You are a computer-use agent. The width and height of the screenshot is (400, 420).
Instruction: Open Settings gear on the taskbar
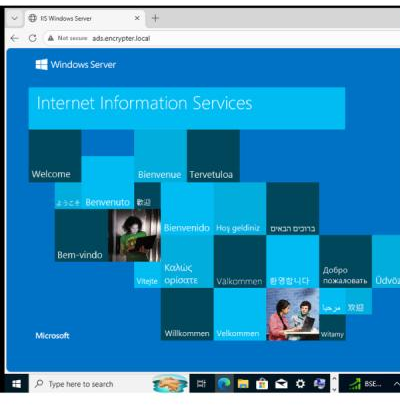click(300, 384)
